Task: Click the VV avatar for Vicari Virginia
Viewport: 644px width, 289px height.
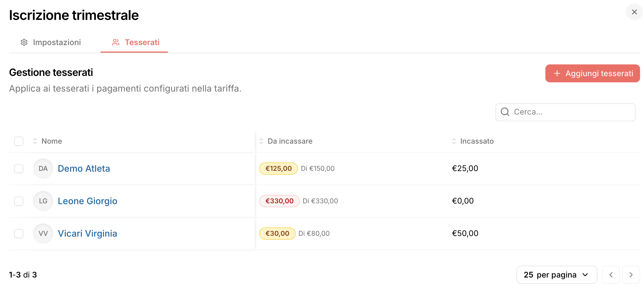Action: (x=43, y=234)
